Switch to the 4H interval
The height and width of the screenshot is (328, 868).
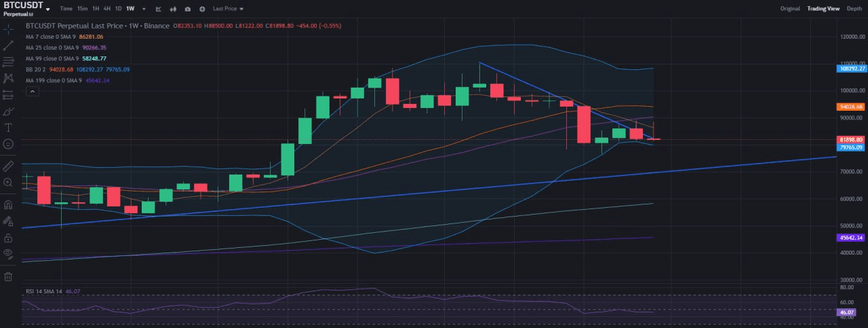pos(107,9)
